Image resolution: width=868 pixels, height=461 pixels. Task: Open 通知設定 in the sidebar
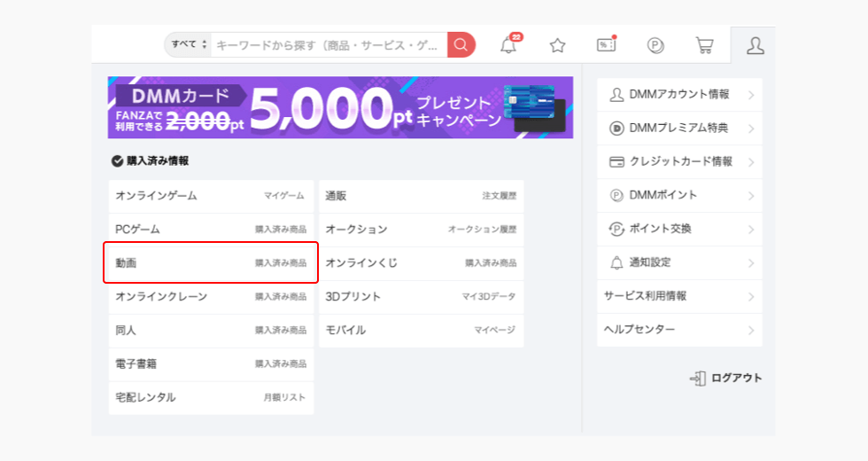(678, 262)
